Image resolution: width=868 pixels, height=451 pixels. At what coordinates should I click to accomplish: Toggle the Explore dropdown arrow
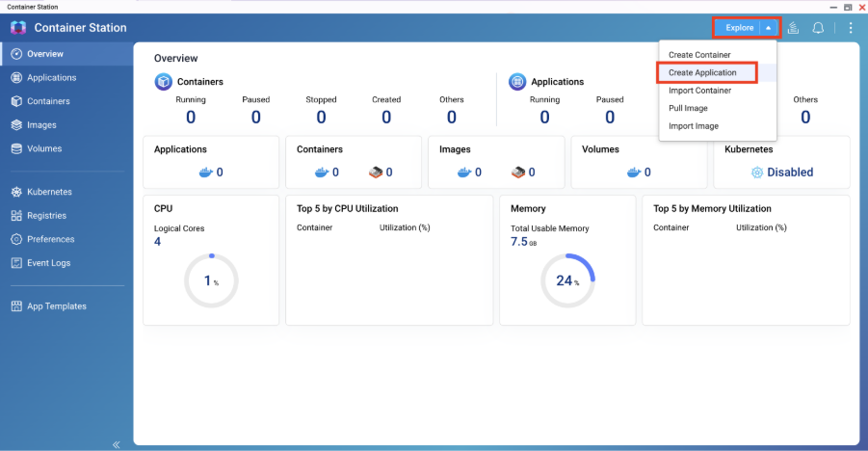pyautogui.click(x=769, y=28)
